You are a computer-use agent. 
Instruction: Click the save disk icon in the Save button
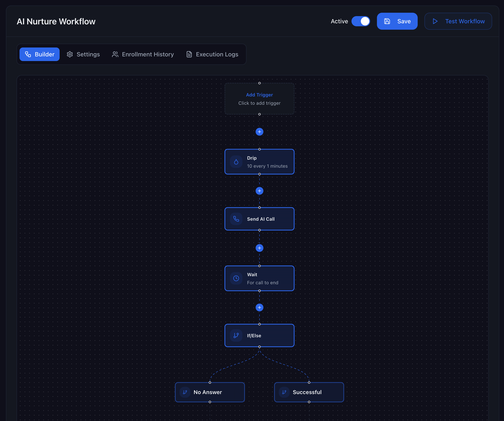coord(387,21)
